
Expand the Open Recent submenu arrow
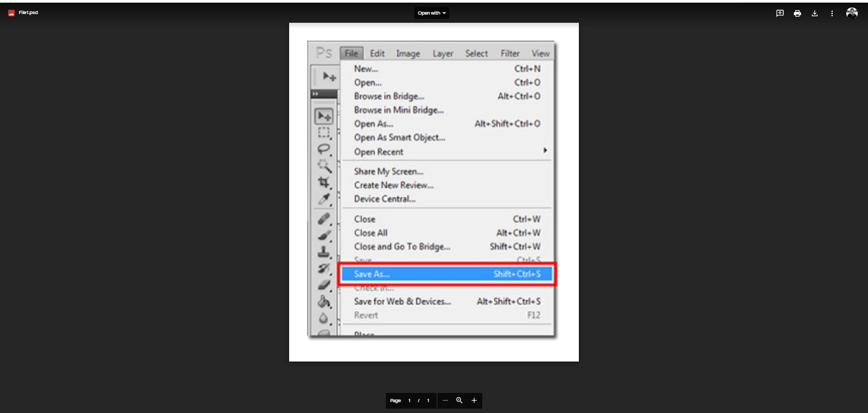[545, 150]
